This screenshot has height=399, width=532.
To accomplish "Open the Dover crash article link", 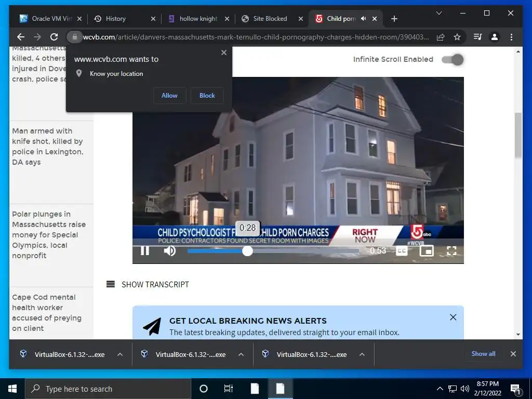I will point(38,64).
